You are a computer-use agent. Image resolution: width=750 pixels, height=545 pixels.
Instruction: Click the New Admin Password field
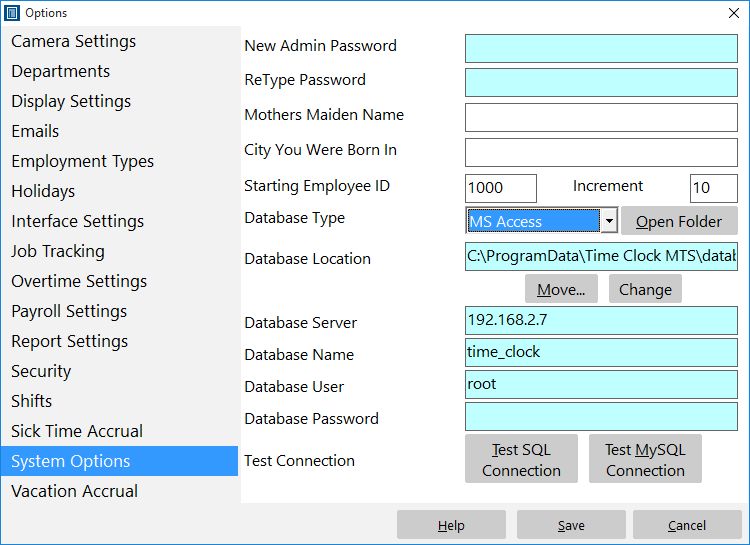601,48
